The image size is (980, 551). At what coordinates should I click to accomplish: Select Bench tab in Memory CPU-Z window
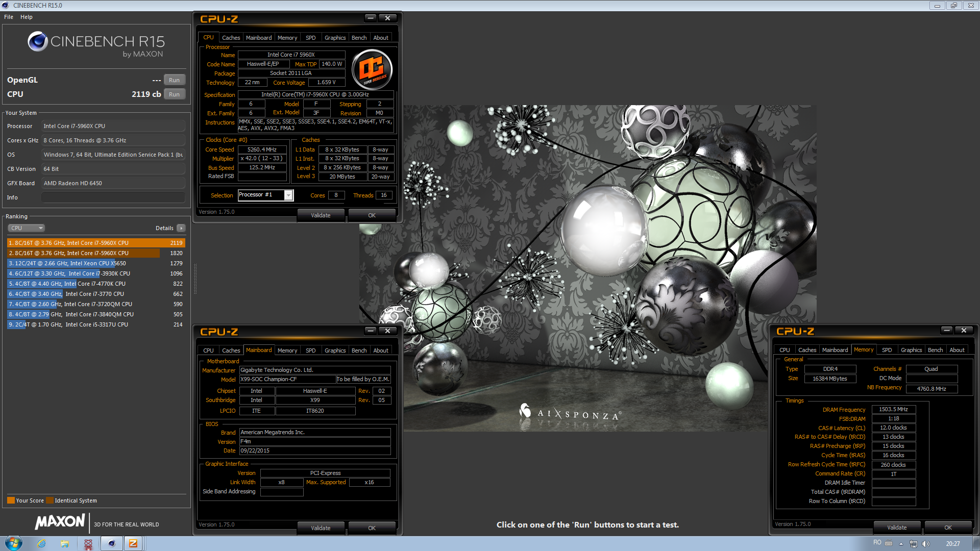pyautogui.click(x=936, y=350)
